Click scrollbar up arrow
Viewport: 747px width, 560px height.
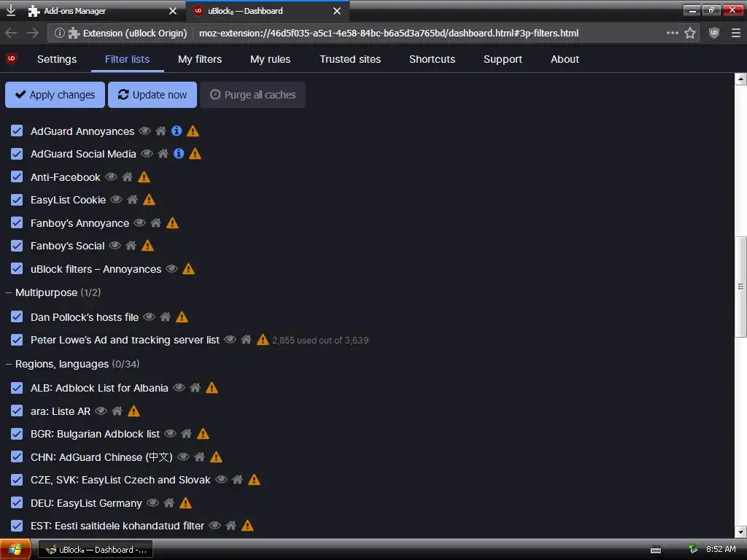740,79
